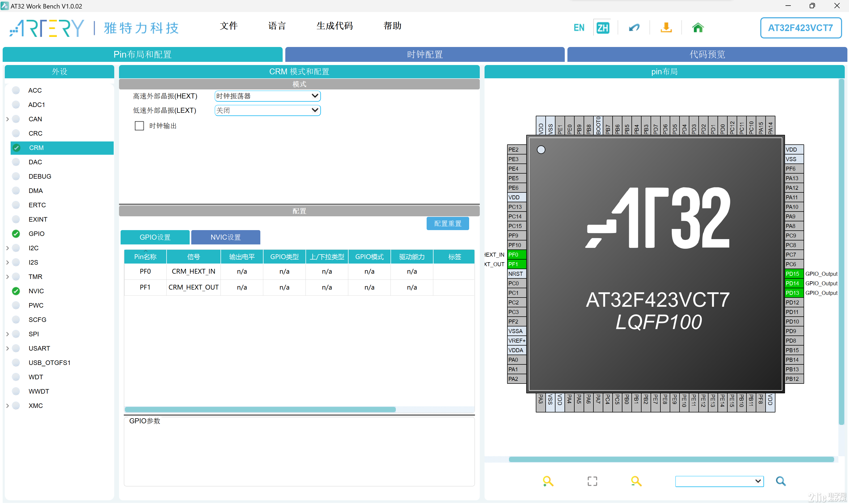Switch to the 代码预览 tab
The width and height of the screenshot is (849, 504).
(x=707, y=54)
